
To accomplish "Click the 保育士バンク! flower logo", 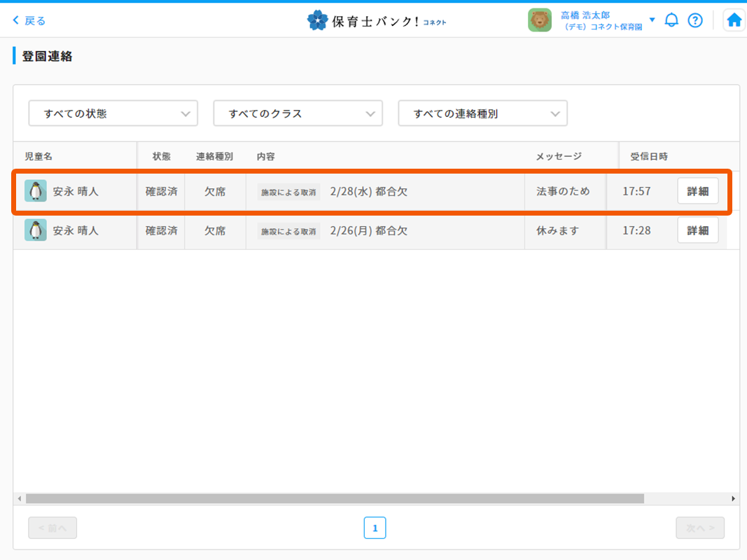I will [x=317, y=20].
